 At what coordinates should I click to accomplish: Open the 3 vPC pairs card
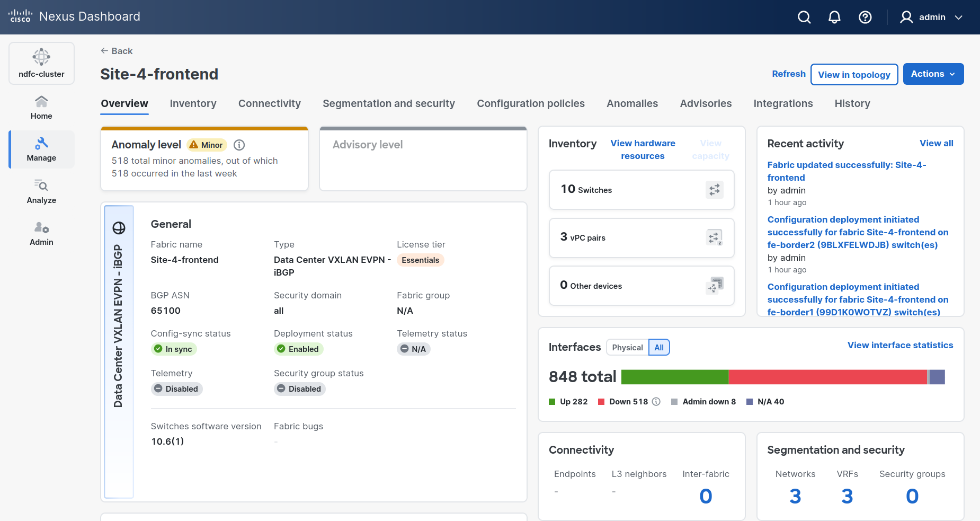pyautogui.click(x=642, y=238)
